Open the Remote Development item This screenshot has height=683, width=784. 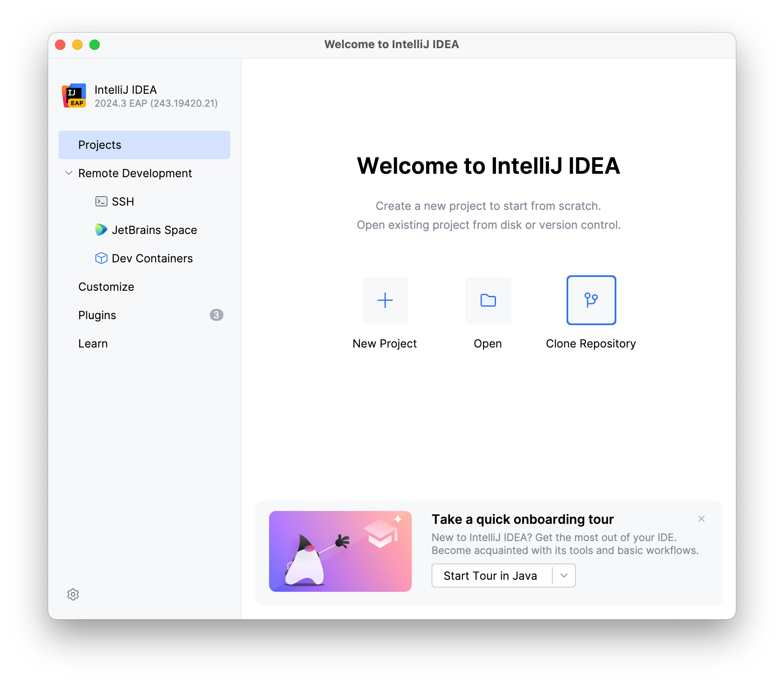point(144,173)
